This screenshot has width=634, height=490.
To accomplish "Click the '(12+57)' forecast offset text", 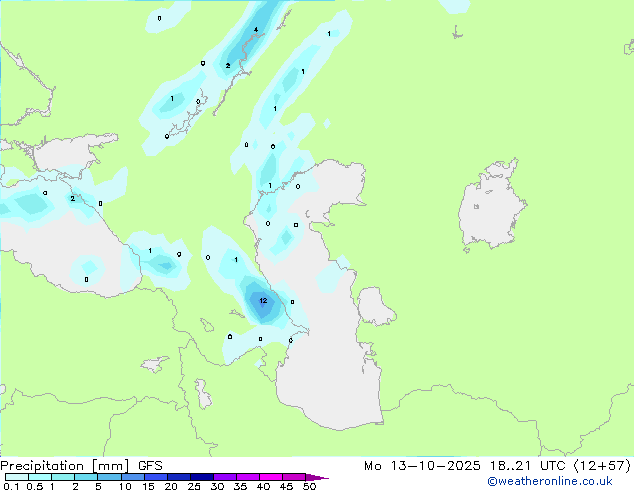I will (602, 466).
